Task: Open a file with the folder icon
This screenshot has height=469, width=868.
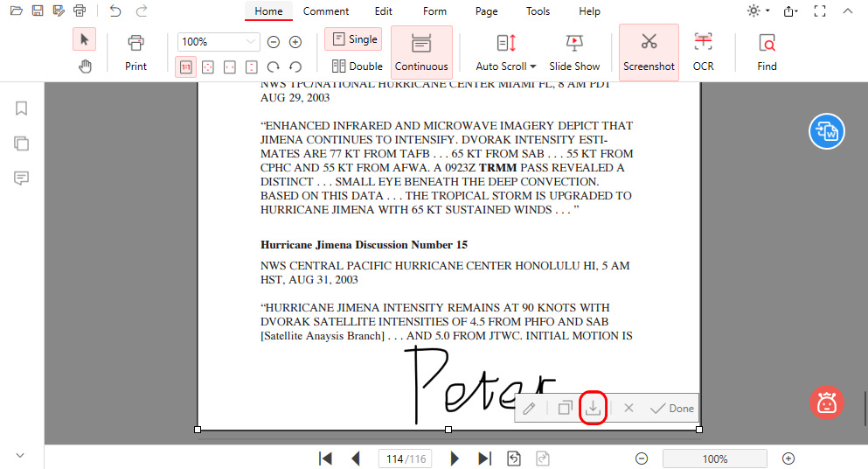Action: [x=17, y=10]
